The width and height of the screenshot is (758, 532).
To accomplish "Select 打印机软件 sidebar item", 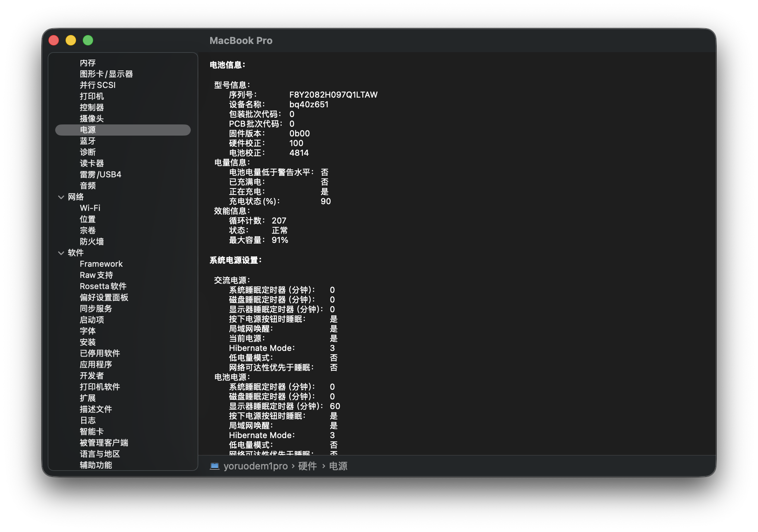I will tap(100, 387).
